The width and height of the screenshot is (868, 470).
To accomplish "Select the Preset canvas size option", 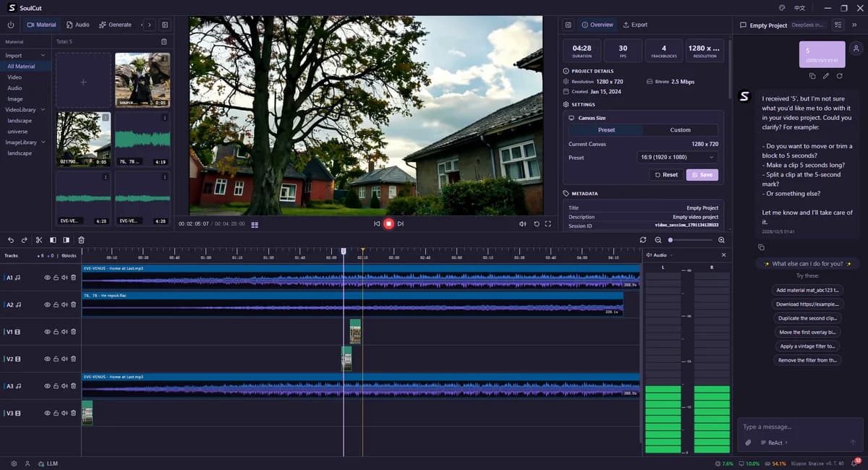I will pyautogui.click(x=606, y=130).
